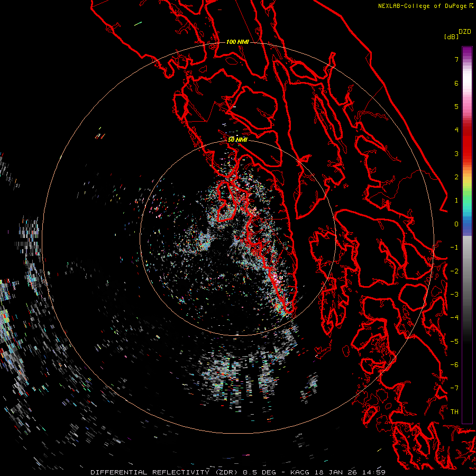The image size is (476, 476).
Task: Click the -3 value on color scale
Action: point(454,295)
